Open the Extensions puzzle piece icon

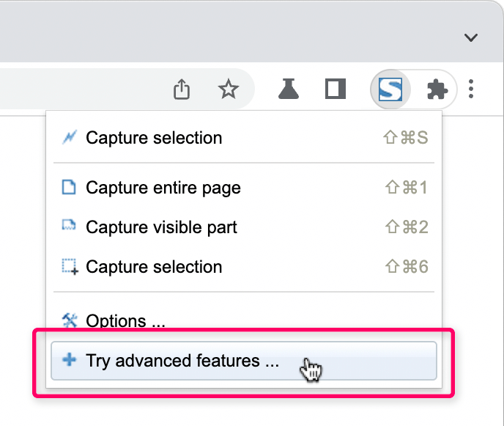[437, 89]
